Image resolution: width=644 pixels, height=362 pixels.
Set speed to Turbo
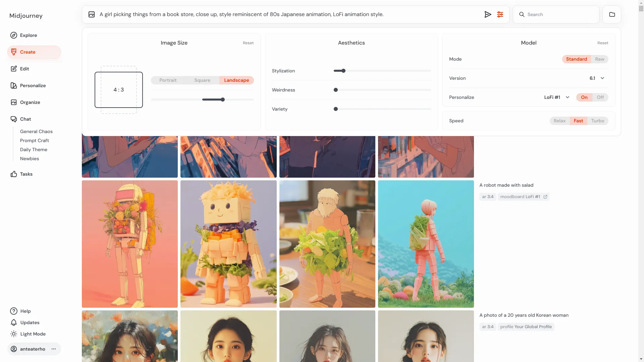point(597,121)
